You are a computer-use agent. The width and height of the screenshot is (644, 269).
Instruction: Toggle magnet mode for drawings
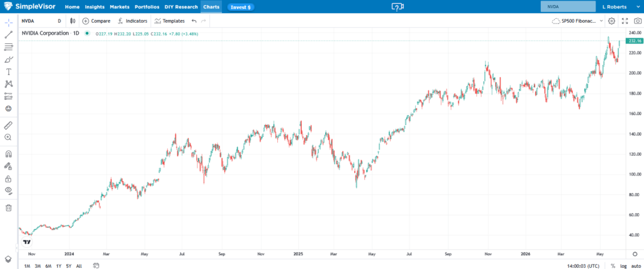8,154
